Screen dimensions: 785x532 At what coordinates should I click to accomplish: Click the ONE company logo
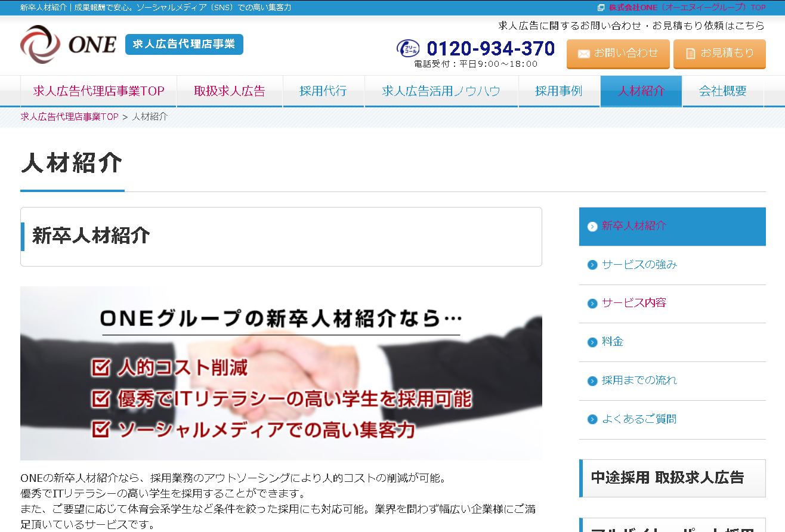[x=68, y=45]
